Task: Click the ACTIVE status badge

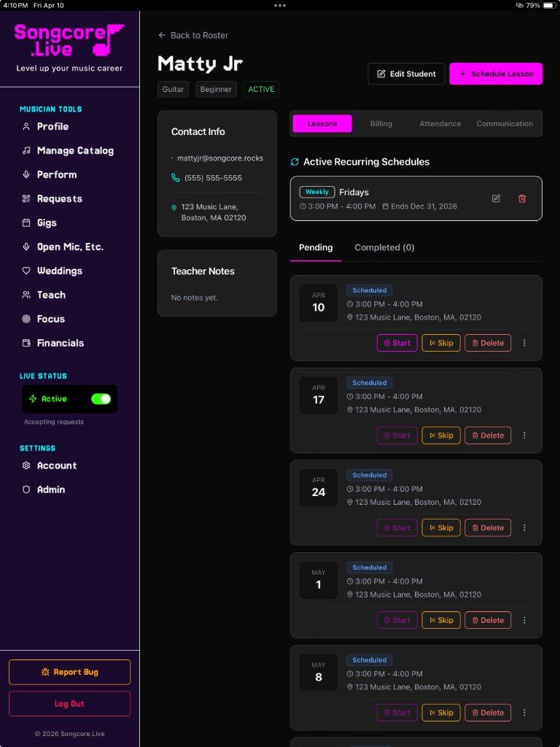Action: point(261,89)
